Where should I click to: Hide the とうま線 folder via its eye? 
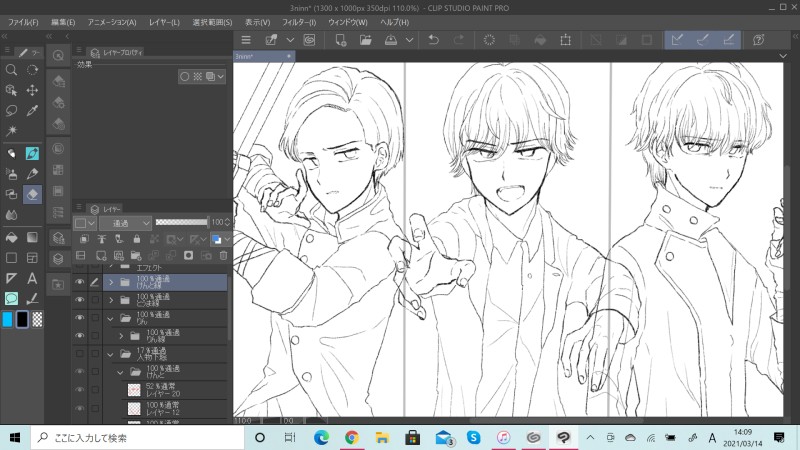[80, 300]
